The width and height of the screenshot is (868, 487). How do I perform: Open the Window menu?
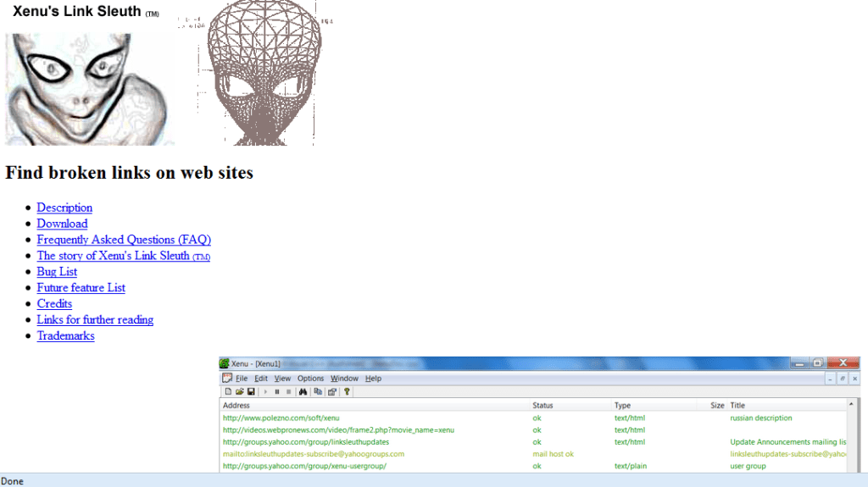click(x=344, y=379)
